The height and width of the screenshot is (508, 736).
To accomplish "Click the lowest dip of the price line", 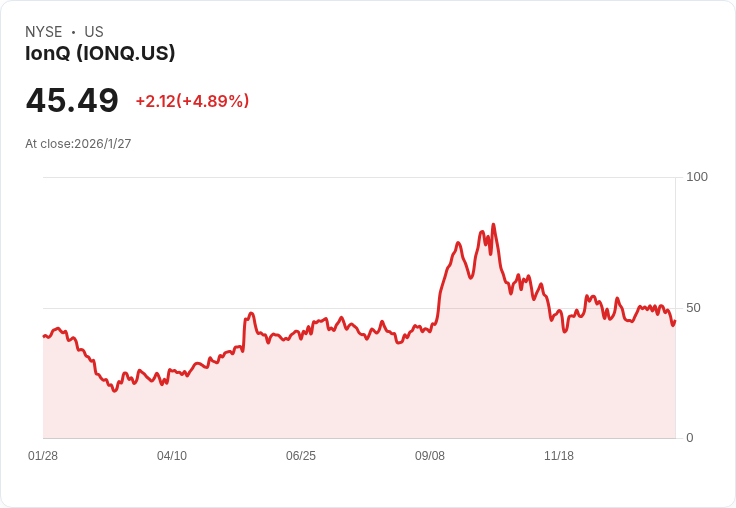I will (x=115, y=390).
